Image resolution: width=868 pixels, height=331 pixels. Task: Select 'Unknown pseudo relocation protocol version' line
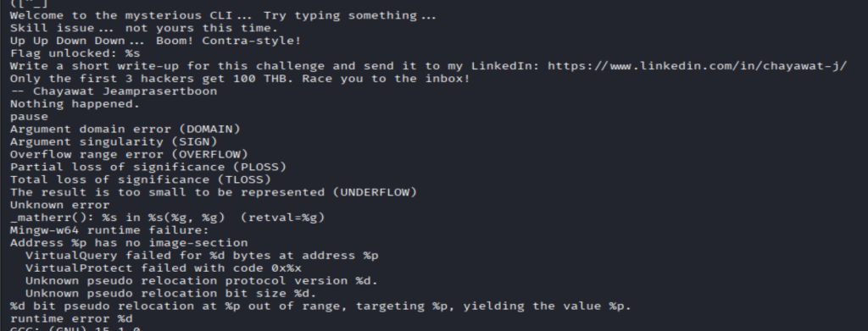pyautogui.click(x=202, y=281)
